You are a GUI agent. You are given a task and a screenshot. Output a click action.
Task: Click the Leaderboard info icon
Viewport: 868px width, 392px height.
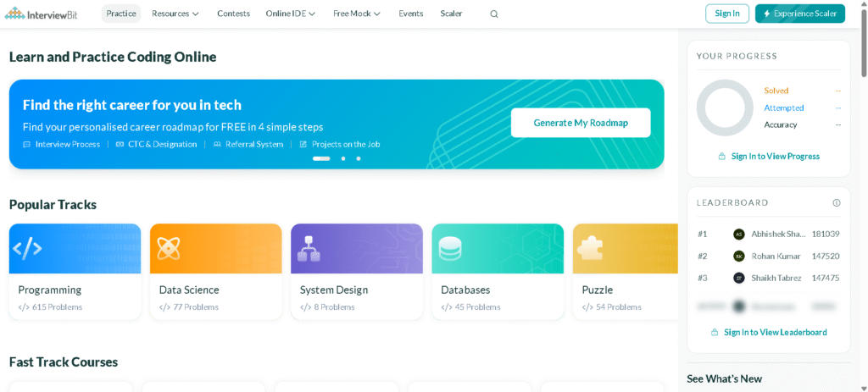(837, 203)
